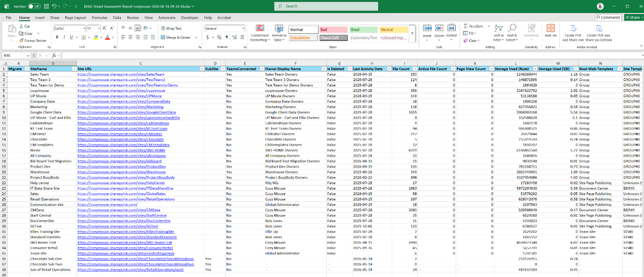
Task: Undo the last action
Action: click(54, 6)
